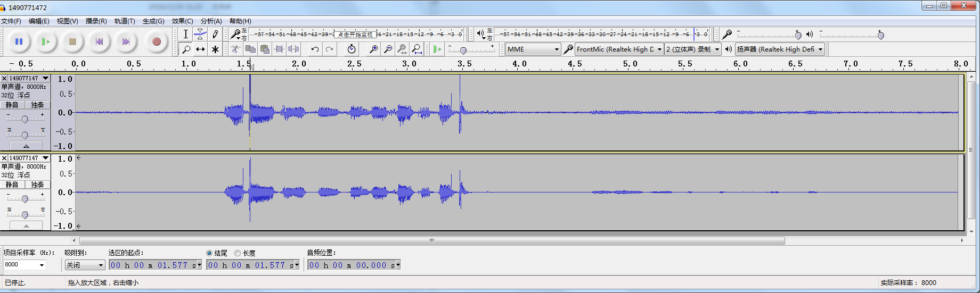The image size is (980, 293).
Task: Open the MME audio host dropdown
Action: tap(533, 49)
